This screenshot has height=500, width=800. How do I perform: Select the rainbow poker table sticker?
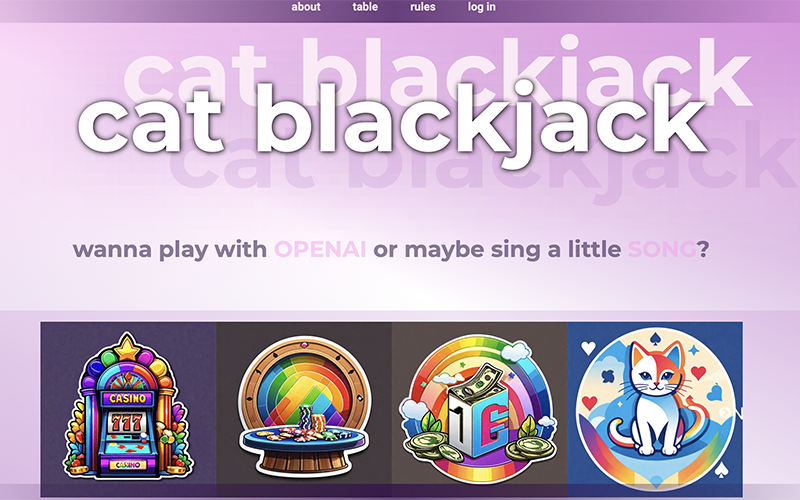click(304, 407)
